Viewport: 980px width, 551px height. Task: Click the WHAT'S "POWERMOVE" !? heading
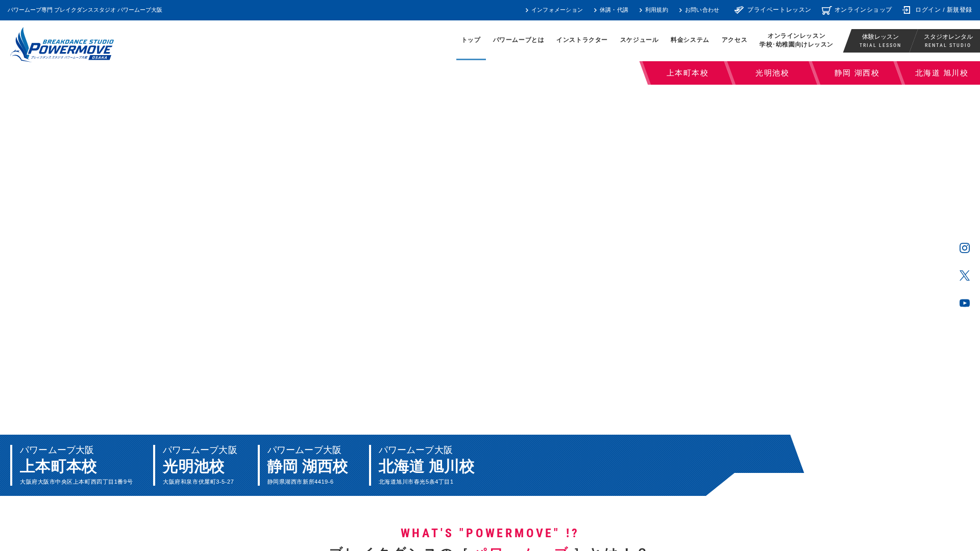(x=489, y=533)
